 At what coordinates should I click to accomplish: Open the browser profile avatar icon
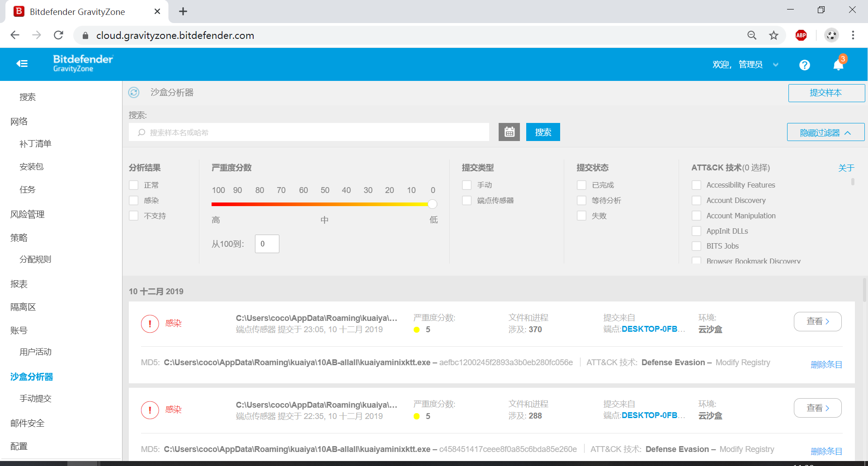tap(831, 35)
